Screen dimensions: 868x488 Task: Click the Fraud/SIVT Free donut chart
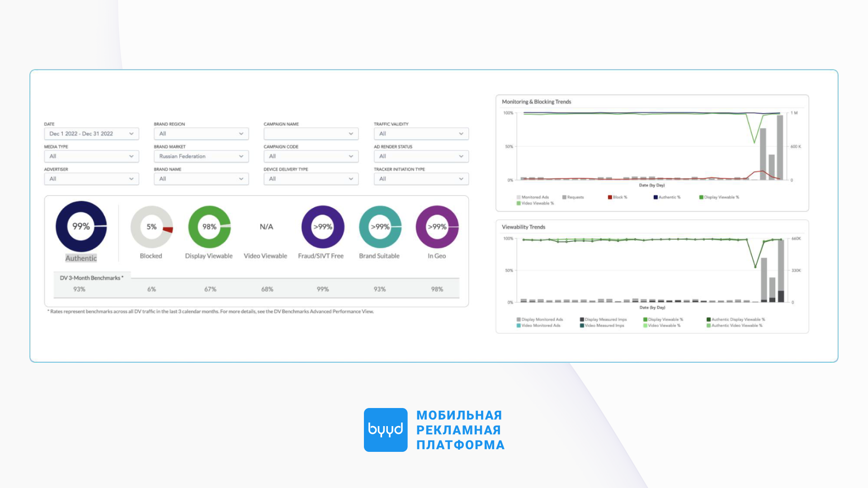click(x=322, y=227)
